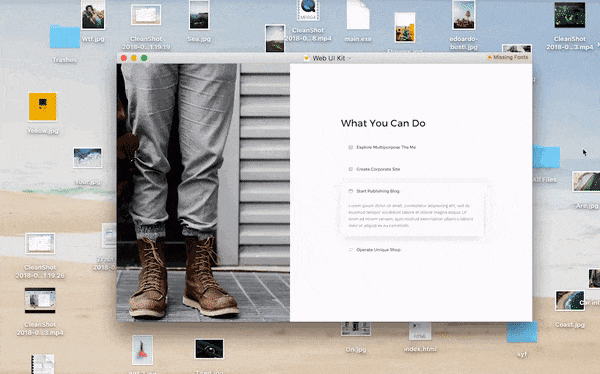
Task: Click the Missing Fonts warning button
Action: [x=508, y=57]
